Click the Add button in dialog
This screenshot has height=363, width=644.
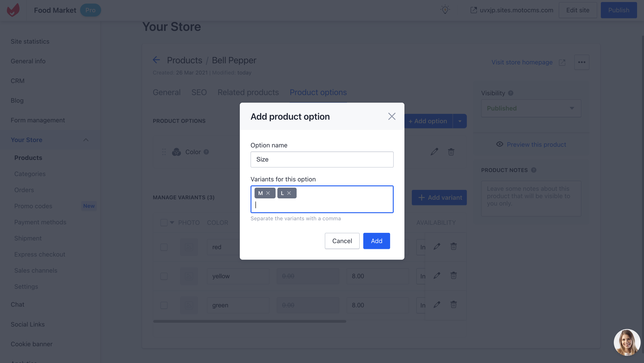376,241
